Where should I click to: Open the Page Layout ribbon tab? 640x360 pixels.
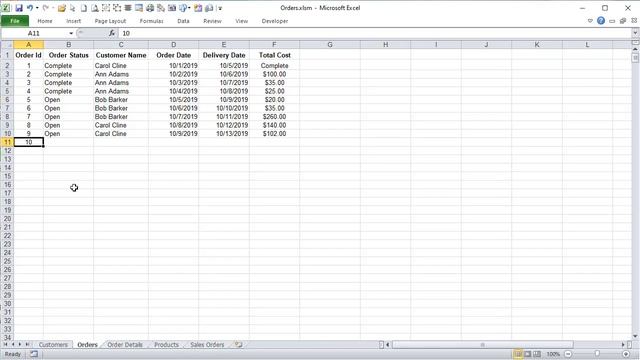[x=110, y=21]
